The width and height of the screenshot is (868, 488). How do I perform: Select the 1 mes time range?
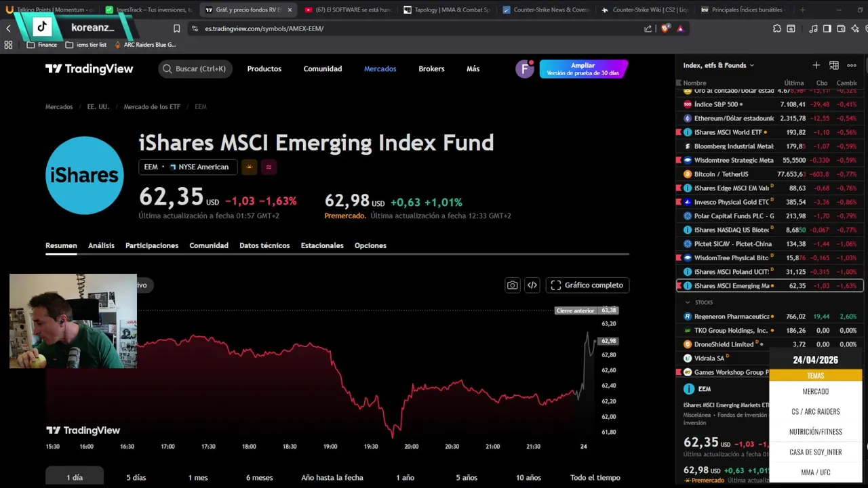click(x=198, y=477)
